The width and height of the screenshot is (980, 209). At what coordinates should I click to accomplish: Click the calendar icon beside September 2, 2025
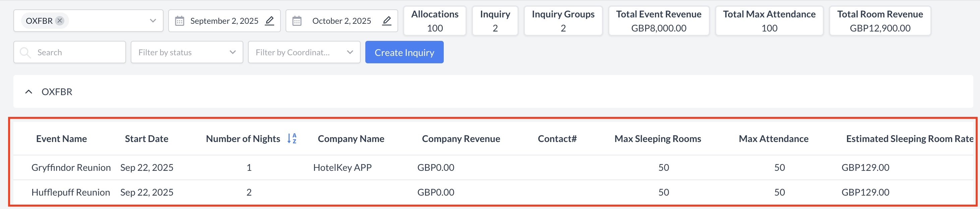[x=180, y=21]
